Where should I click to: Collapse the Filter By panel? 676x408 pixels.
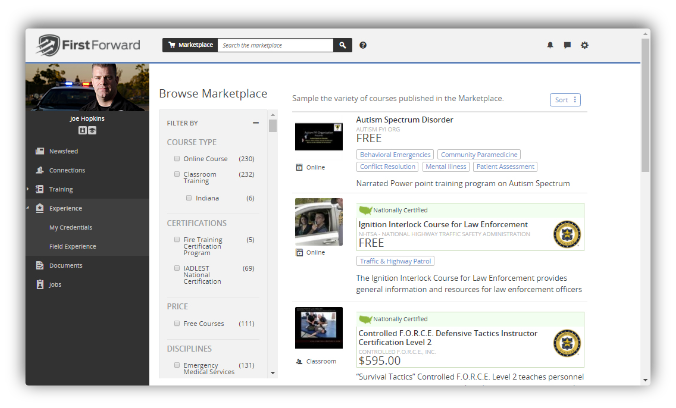click(256, 123)
